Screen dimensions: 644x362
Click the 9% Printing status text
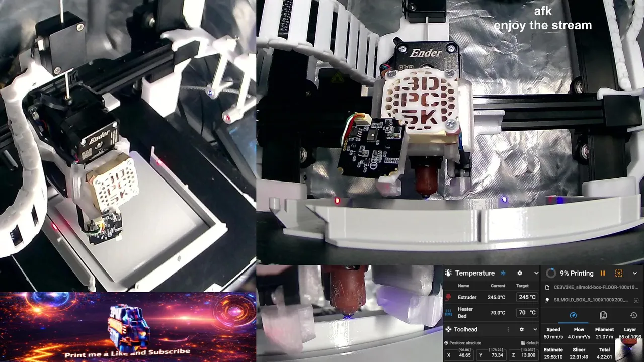pyautogui.click(x=577, y=273)
